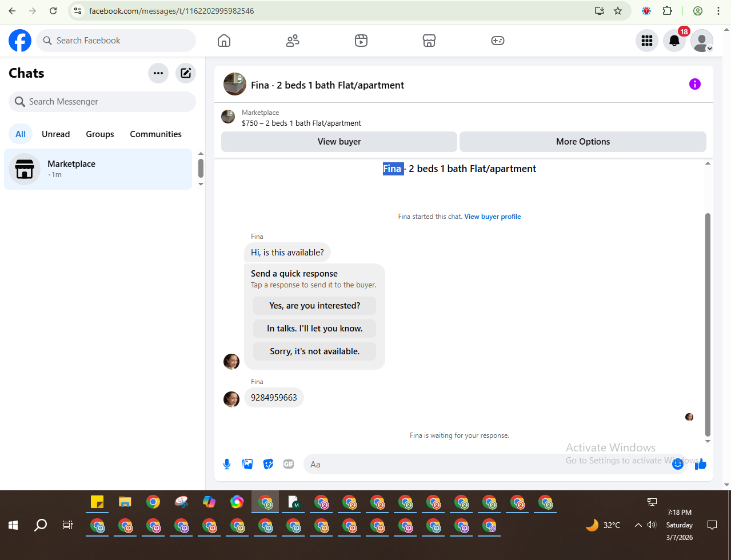The width and height of the screenshot is (731, 560).
Task: Open Task View on taskbar
Action: click(x=68, y=525)
